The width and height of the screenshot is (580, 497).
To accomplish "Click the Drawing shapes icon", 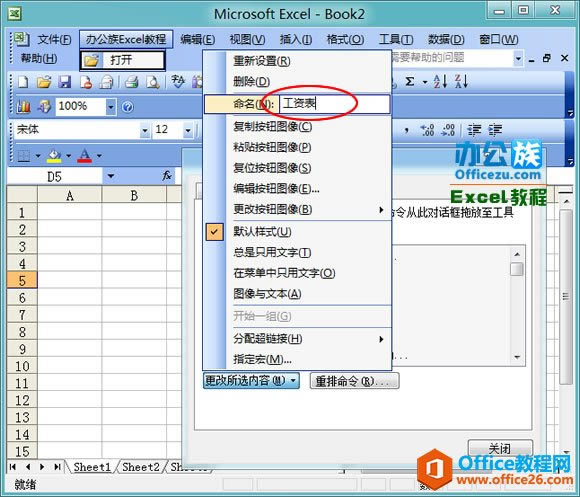I will [x=45, y=106].
